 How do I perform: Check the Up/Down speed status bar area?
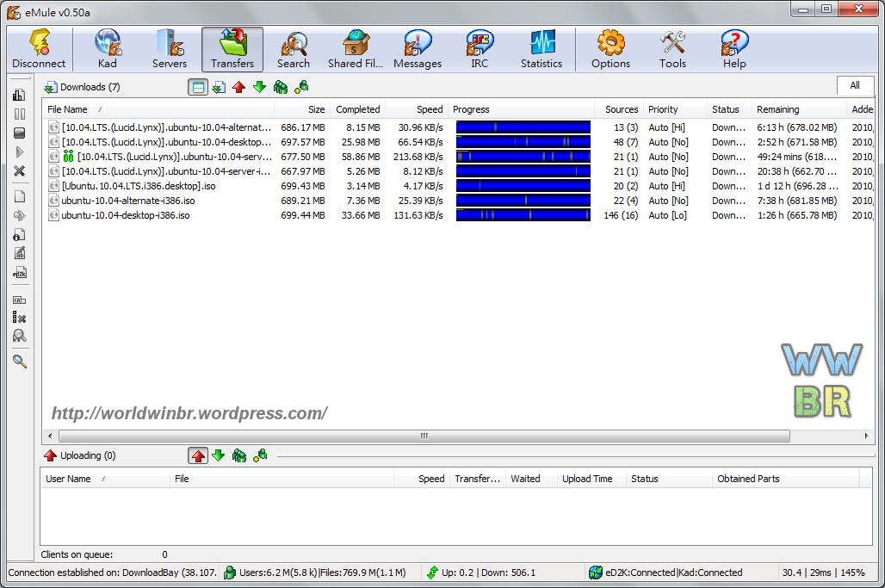click(482, 573)
